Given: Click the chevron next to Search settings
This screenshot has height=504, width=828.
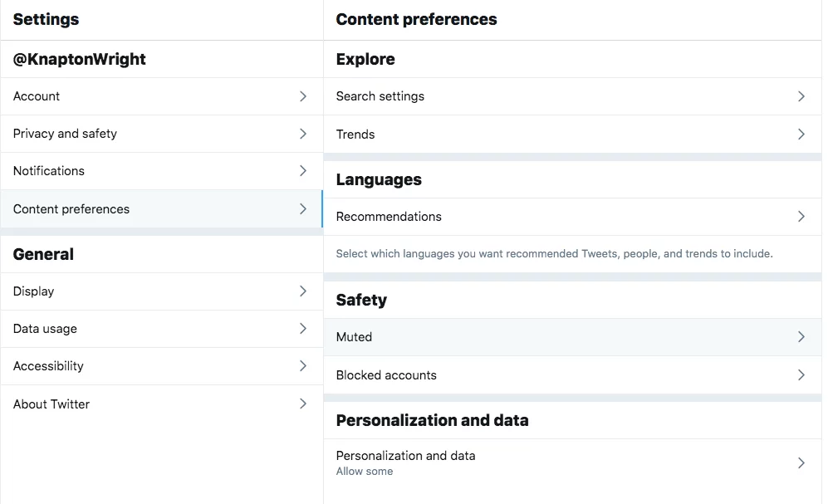Looking at the screenshot, I should (x=801, y=96).
